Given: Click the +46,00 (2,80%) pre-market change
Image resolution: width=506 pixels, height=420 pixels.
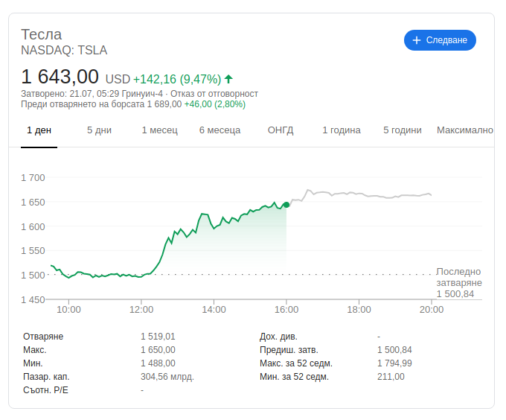Looking at the screenshot, I should (x=214, y=104).
